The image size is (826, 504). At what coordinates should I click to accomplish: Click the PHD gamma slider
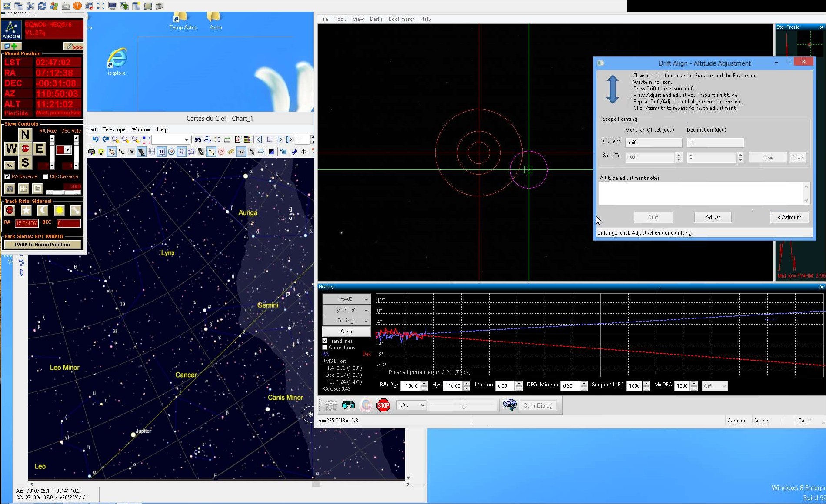(x=463, y=405)
